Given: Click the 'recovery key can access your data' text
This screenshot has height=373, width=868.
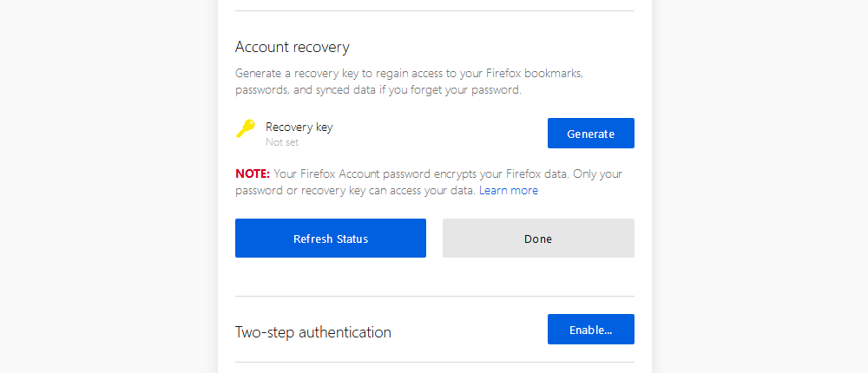Looking at the screenshot, I should pyautogui.click(x=399, y=191).
